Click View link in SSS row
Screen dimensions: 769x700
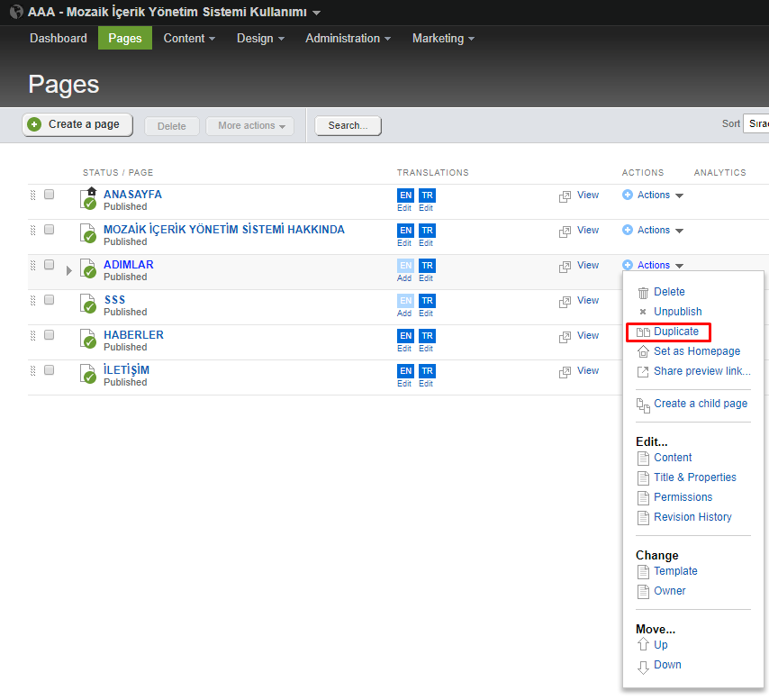588,300
